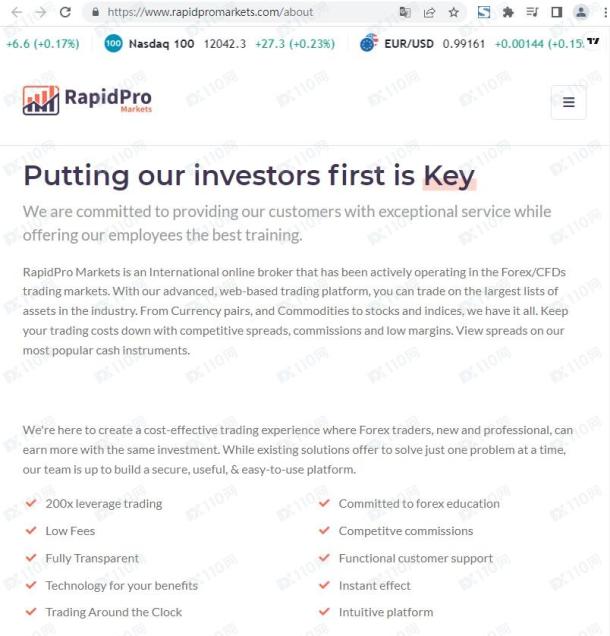Open the extensions puzzle icon
Viewport: 610px width, 636px height.
tap(508, 13)
